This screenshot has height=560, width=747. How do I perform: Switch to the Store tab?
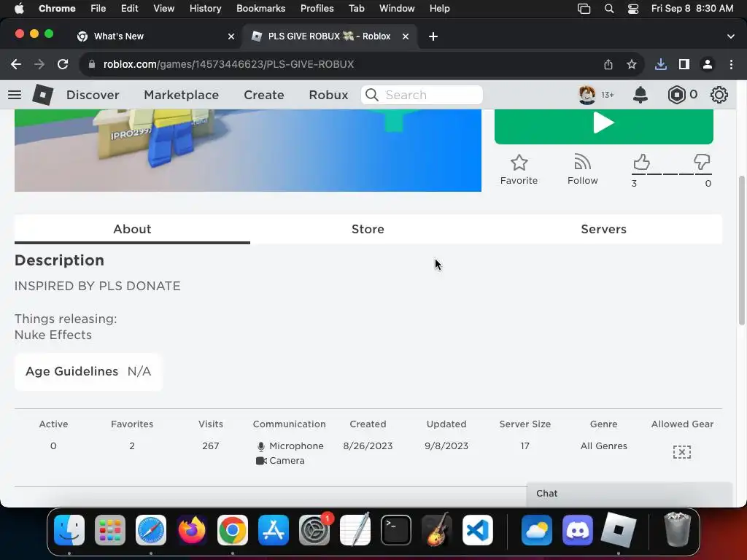[x=368, y=229]
